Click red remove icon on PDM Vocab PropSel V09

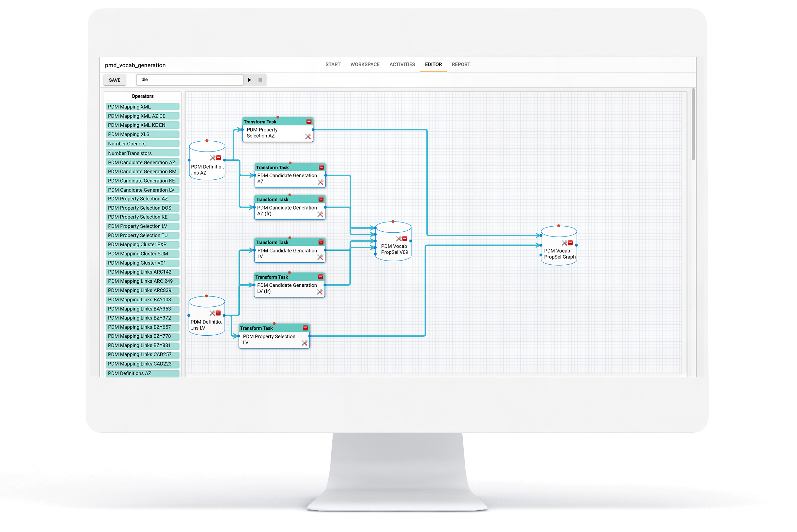tap(405, 238)
